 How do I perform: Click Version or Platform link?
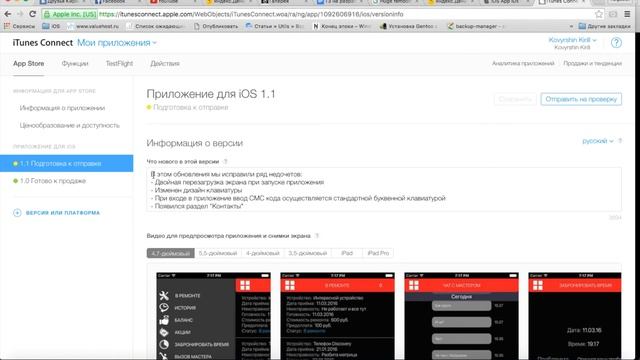(63, 213)
